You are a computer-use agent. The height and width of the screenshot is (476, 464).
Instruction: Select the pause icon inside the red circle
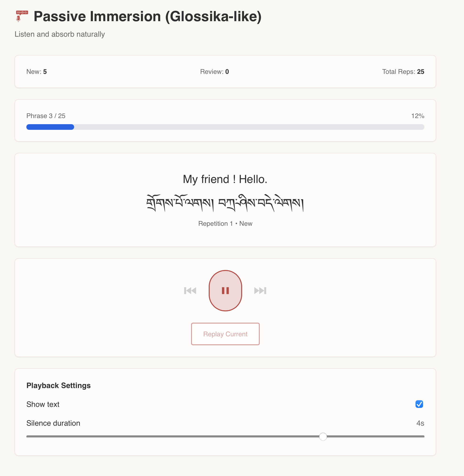tap(225, 290)
